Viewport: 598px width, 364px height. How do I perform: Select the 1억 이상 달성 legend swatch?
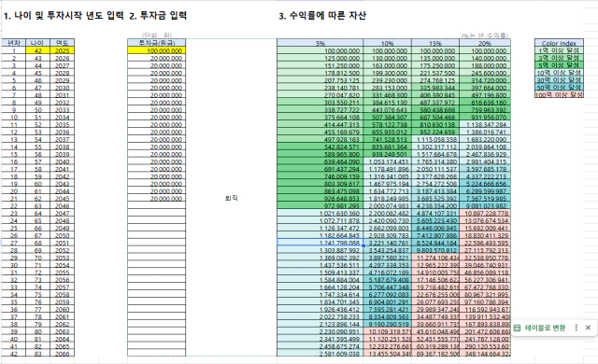pyautogui.click(x=559, y=50)
